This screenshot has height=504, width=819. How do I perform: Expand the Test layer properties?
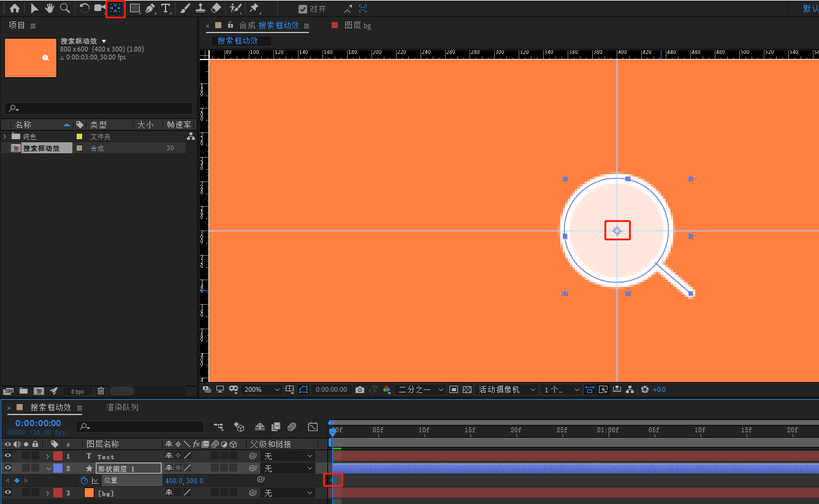click(48, 456)
